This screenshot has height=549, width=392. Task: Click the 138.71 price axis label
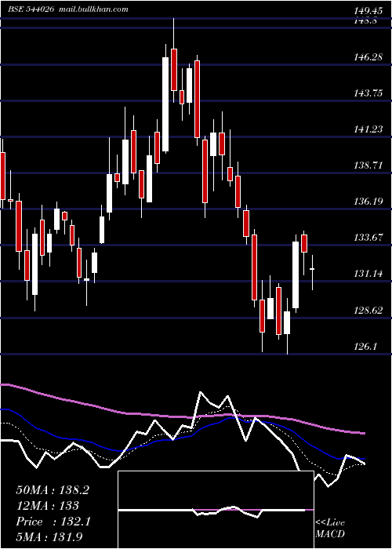(368, 165)
